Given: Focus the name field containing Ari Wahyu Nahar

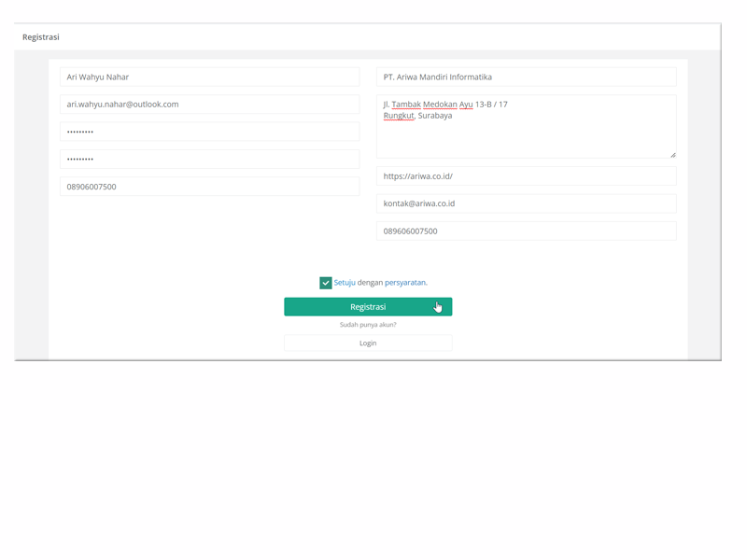Looking at the screenshot, I should pyautogui.click(x=209, y=77).
